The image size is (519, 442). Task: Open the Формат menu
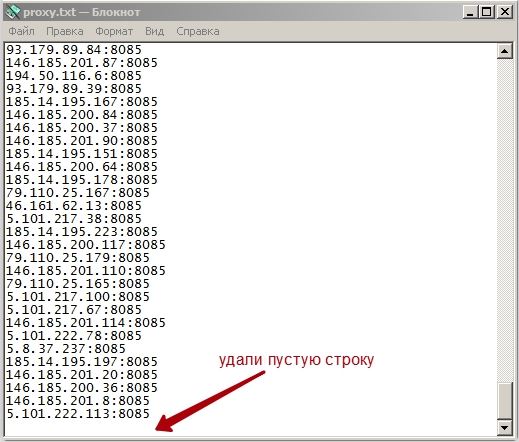tap(114, 31)
